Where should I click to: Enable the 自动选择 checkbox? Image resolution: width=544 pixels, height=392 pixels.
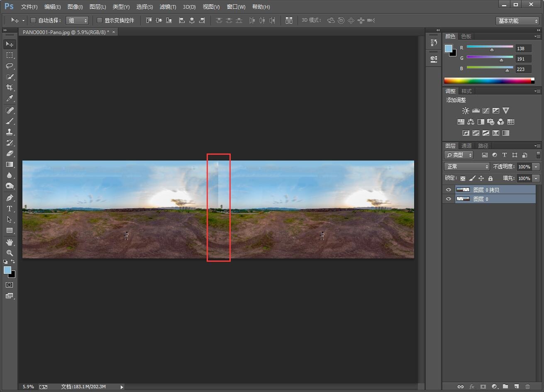click(x=33, y=20)
